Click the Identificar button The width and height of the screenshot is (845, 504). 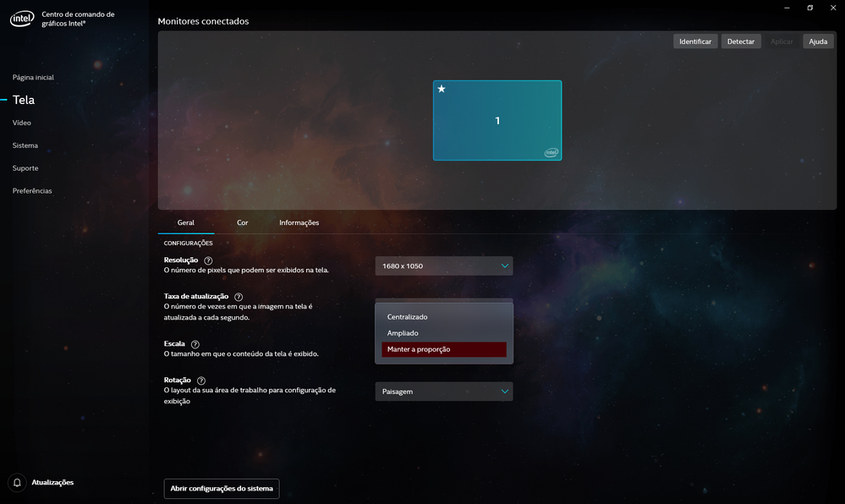point(695,41)
